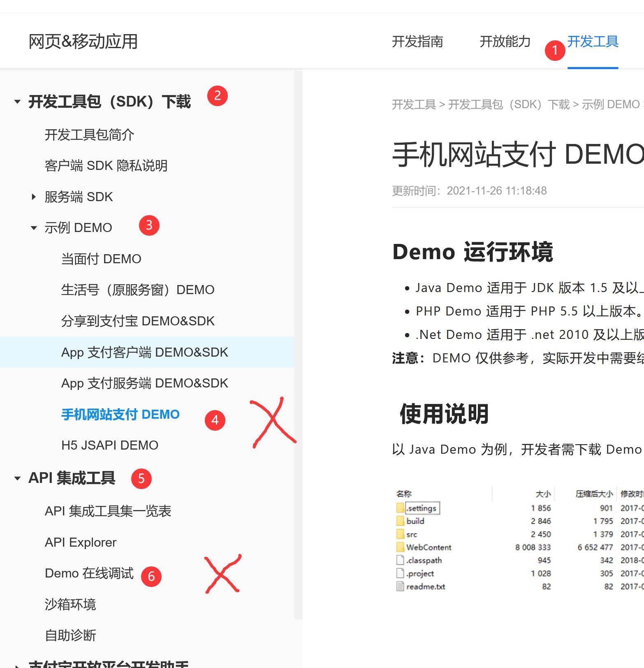Open 客户端 SDK 隐私说明 page
This screenshot has width=644, height=668.
tap(106, 166)
